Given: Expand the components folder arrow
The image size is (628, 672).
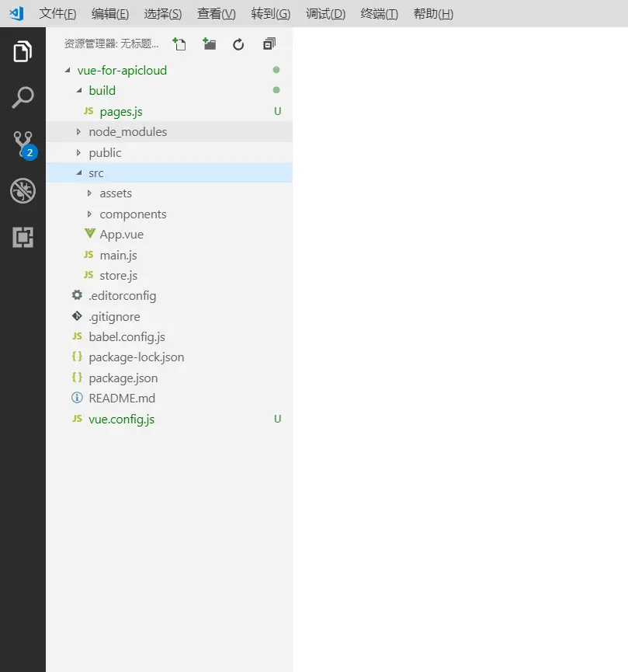Looking at the screenshot, I should click(89, 214).
